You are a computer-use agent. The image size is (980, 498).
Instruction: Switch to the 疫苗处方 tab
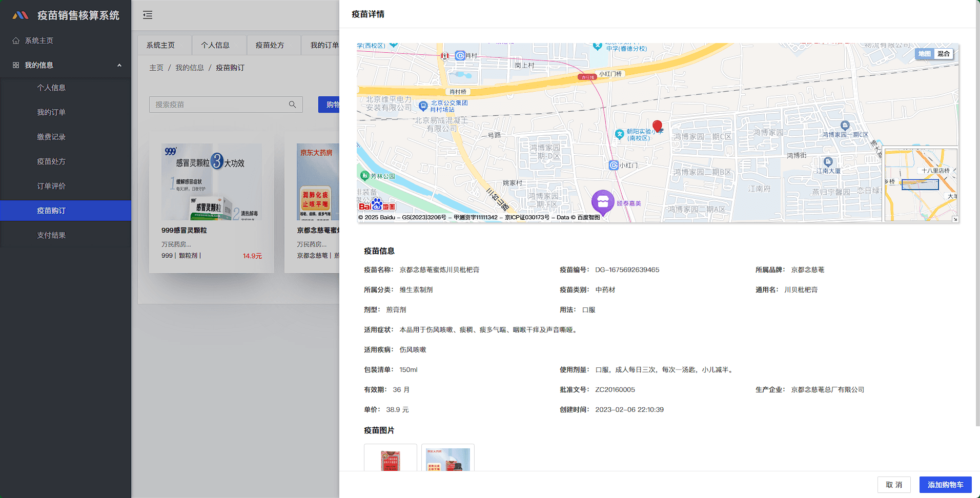point(273,45)
